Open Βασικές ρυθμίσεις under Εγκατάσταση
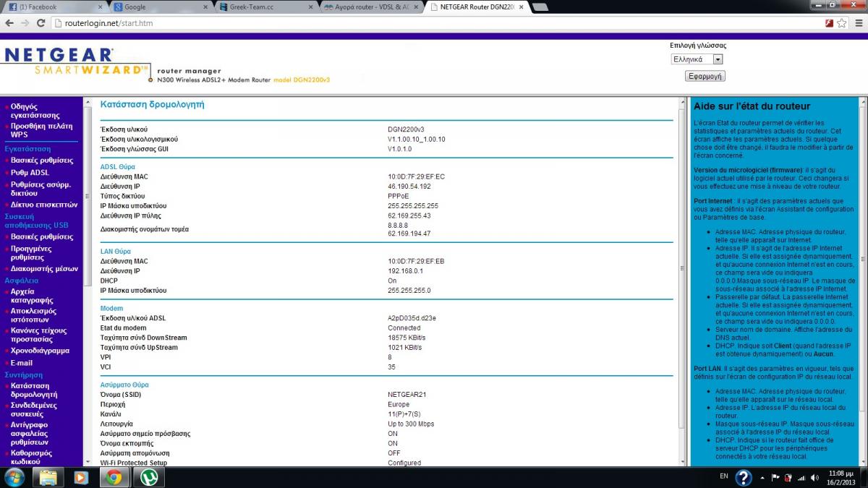The image size is (868, 488). click(42, 160)
